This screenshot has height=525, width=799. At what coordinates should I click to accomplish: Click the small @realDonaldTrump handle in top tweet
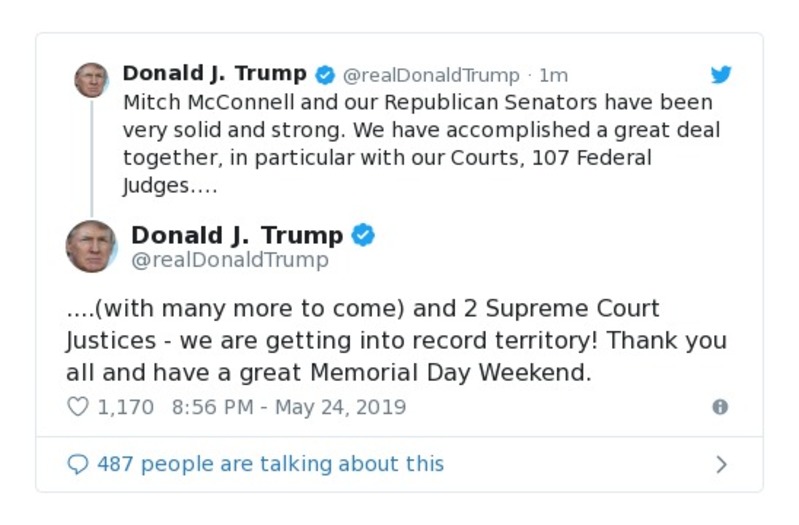coord(431,75)
